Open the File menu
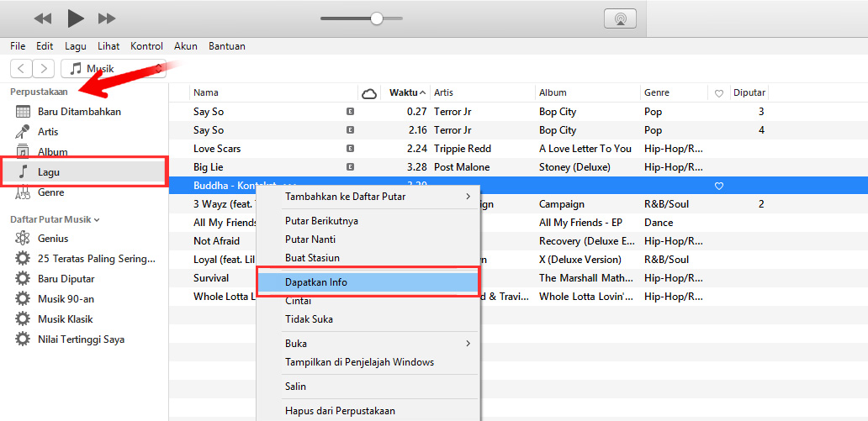 click(x=18, y=46)
